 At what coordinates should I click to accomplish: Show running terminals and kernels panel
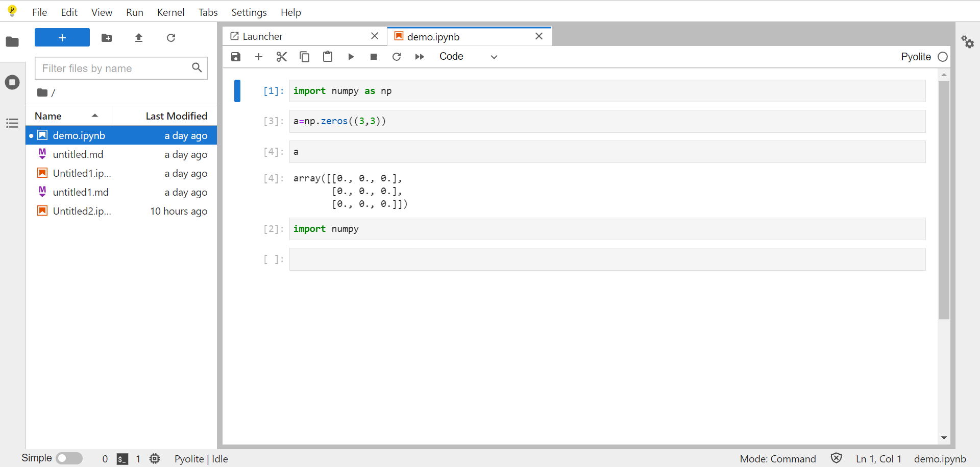tap(12, 82)
